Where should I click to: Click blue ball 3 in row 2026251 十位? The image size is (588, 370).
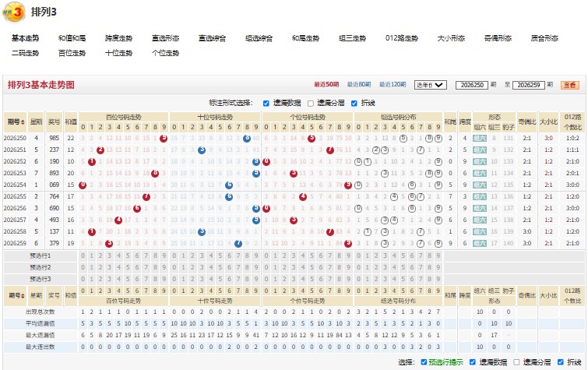tap(202, 150)
